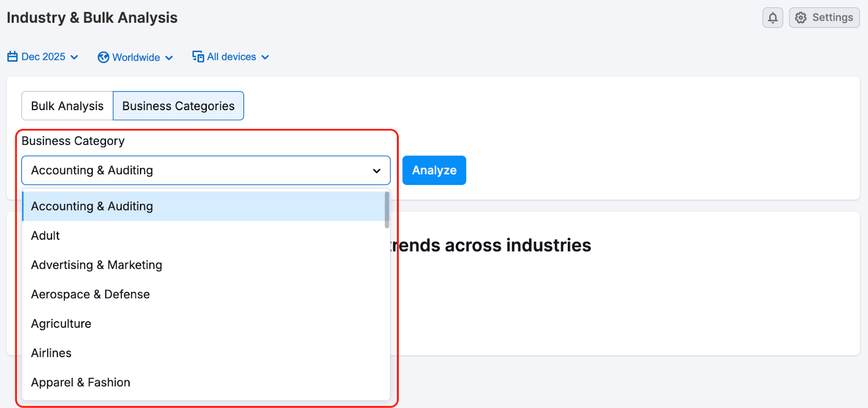This screenshot has height=408, width=868.
Task: Click the category list scrollbar thumb
Action: tap(387, 210)
